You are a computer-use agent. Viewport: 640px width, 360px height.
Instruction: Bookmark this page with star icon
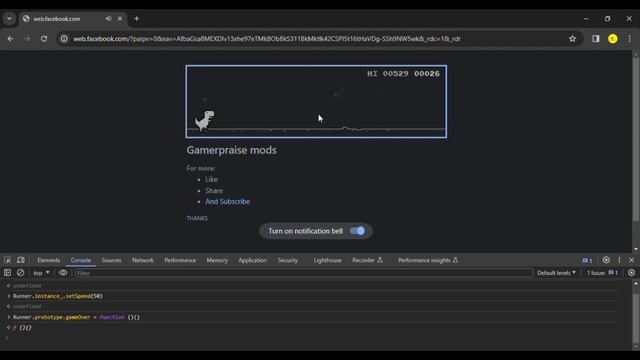click(x=572, y=39)
